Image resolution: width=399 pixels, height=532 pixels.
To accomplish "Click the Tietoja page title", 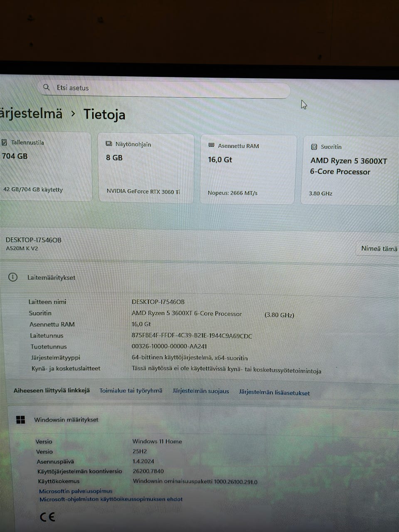I will click(x=104, y=114).
